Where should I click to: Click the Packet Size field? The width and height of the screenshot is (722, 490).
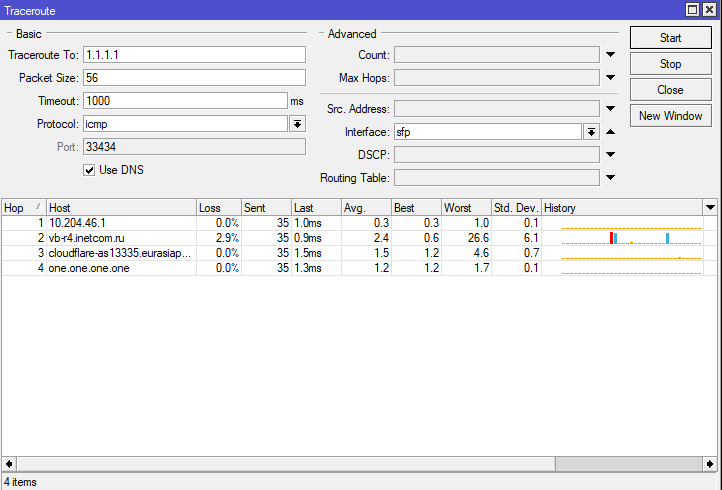[x=194, y=78]
